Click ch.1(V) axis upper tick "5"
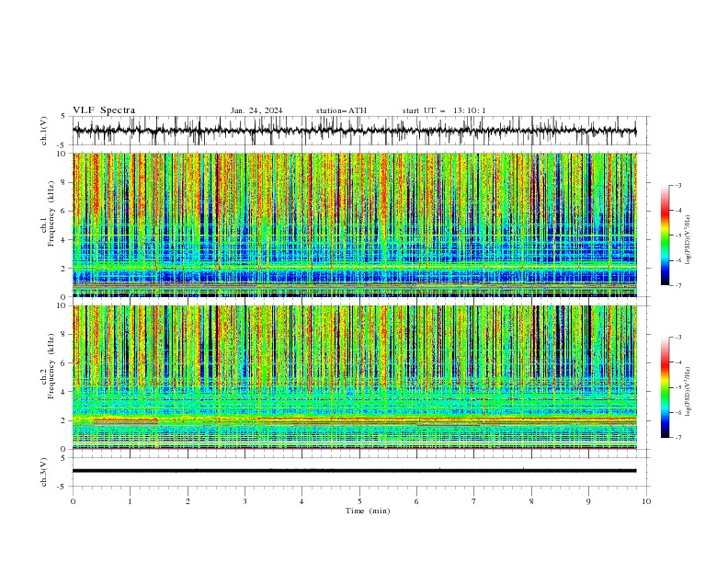This screenshot has height=563, width=728. point(63,117)
